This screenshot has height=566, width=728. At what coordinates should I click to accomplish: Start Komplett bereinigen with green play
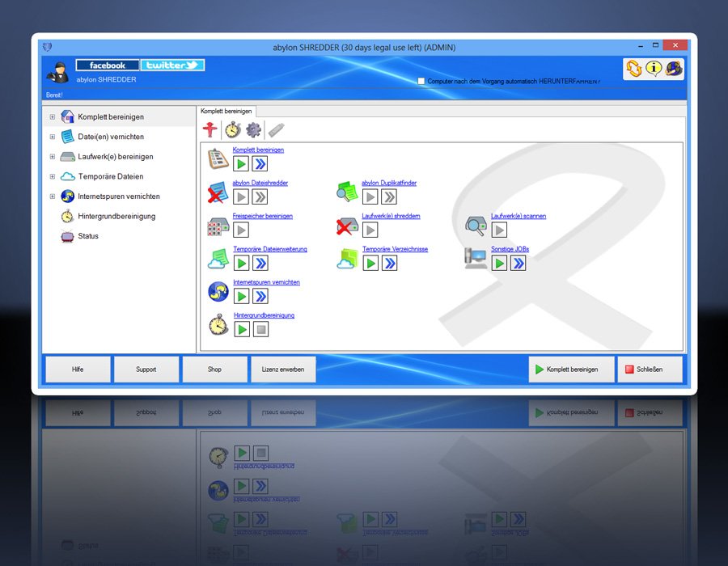coord(241,164)
